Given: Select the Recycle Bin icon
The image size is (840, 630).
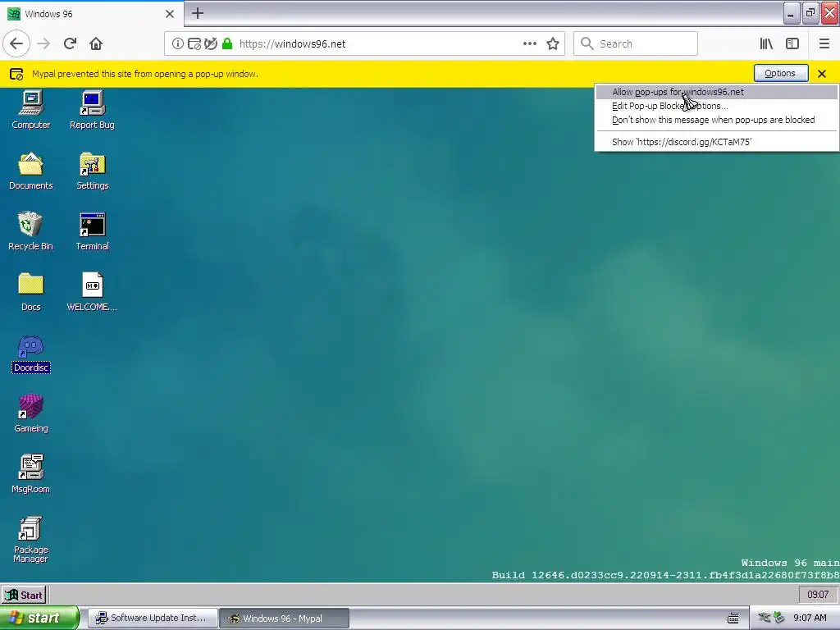Looking at the screenshot, I should tap(30, 231).
